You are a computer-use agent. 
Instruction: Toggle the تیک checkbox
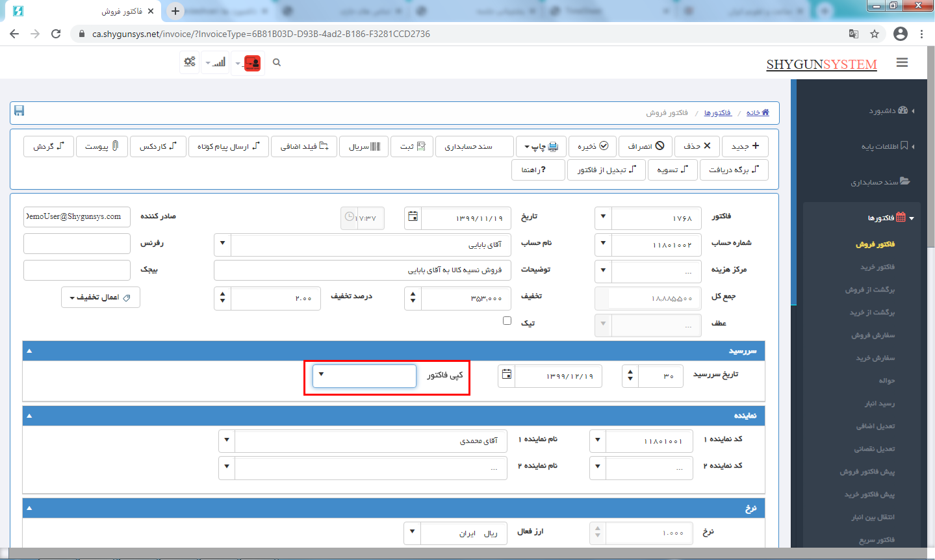pos(507,321)
